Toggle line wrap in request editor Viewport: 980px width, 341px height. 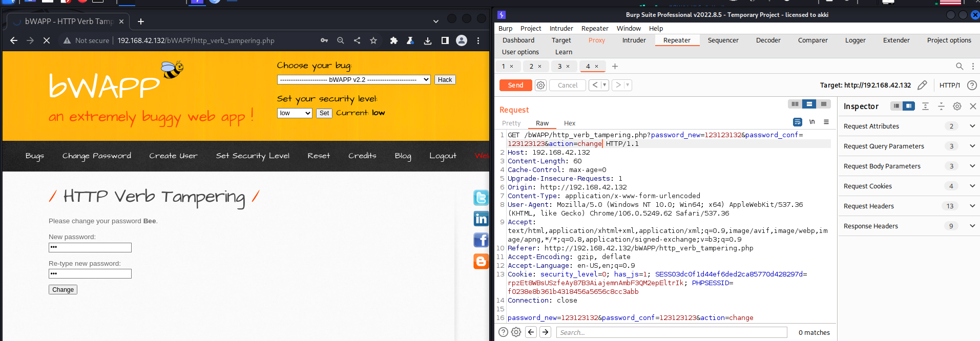coord(797,122)
